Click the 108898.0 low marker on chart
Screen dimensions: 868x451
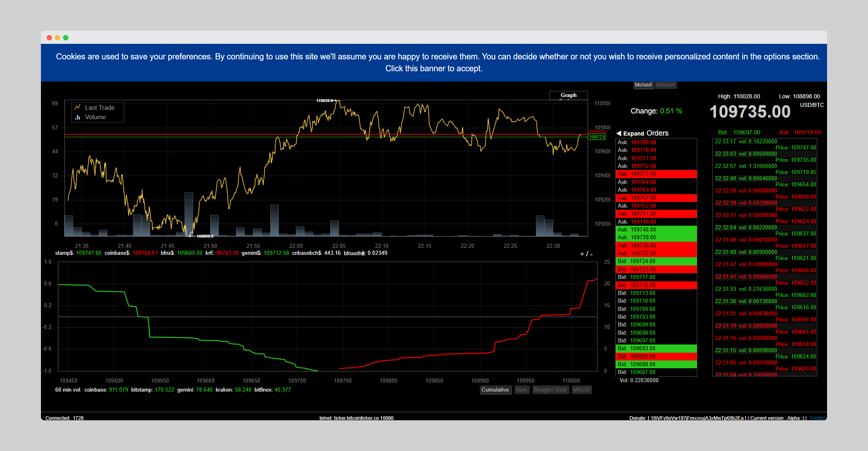tap(203, 236)
